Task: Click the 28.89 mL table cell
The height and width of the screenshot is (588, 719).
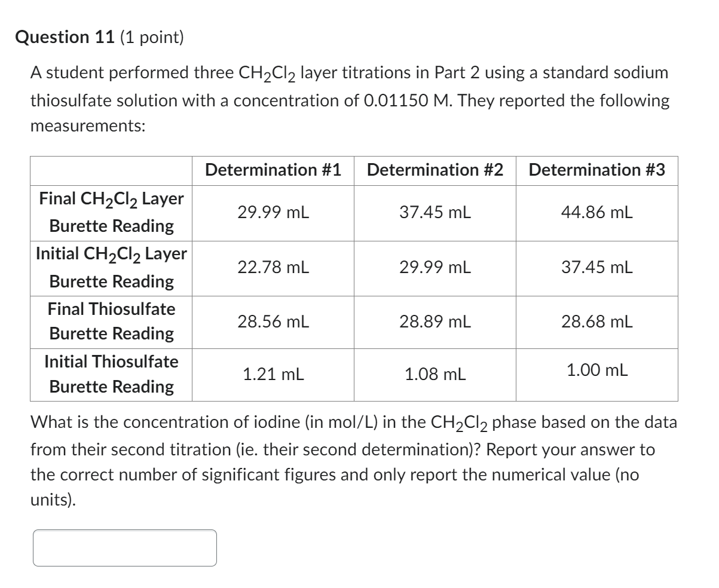Action: click(x=435, y=321)
